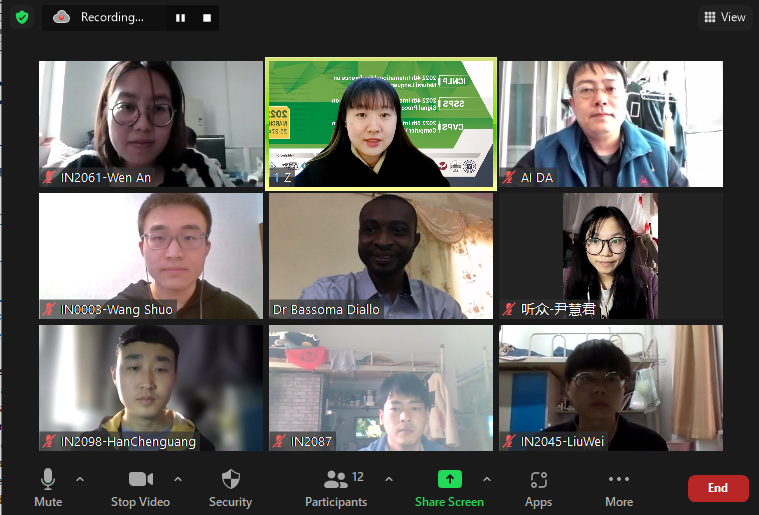The width and height of the screenshot is (759, 515).
Task: Open the More options menu
Action: (619, 487)
